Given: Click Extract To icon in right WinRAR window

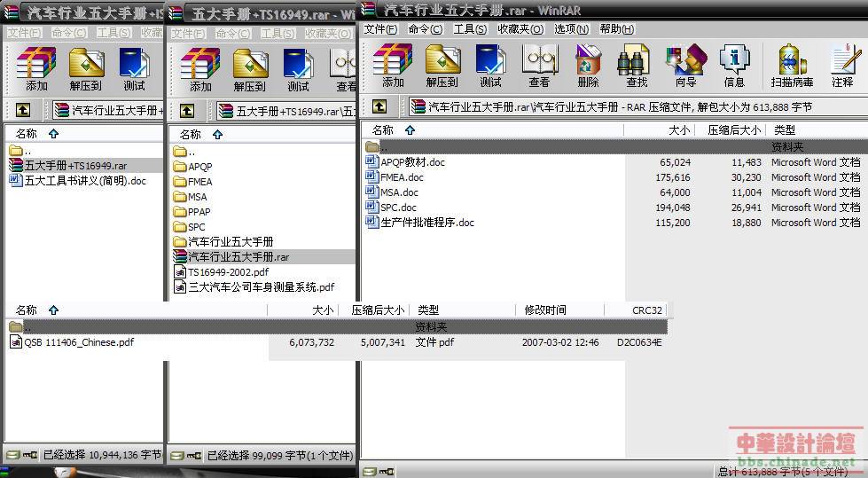Looking at the screenshot, I should point(442,66).
